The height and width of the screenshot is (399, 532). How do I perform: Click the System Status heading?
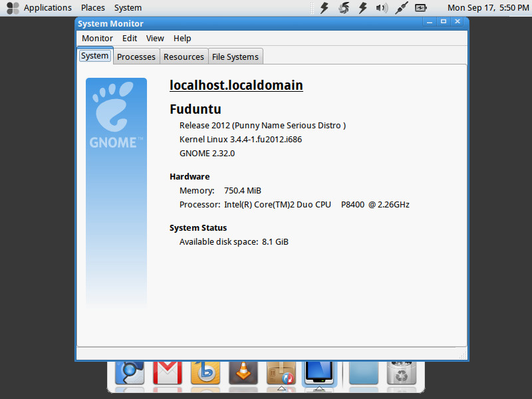[x=198, y=227]
